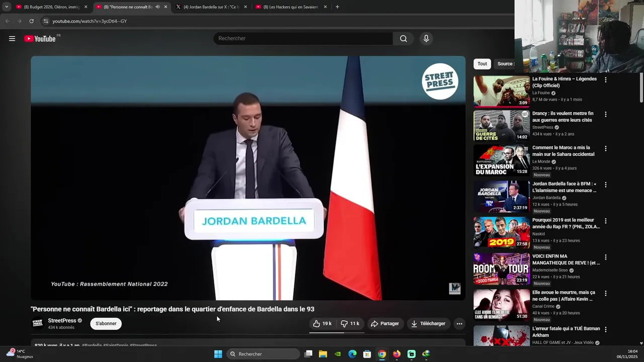Open the StreetPress channel avatar

[38, 323]
